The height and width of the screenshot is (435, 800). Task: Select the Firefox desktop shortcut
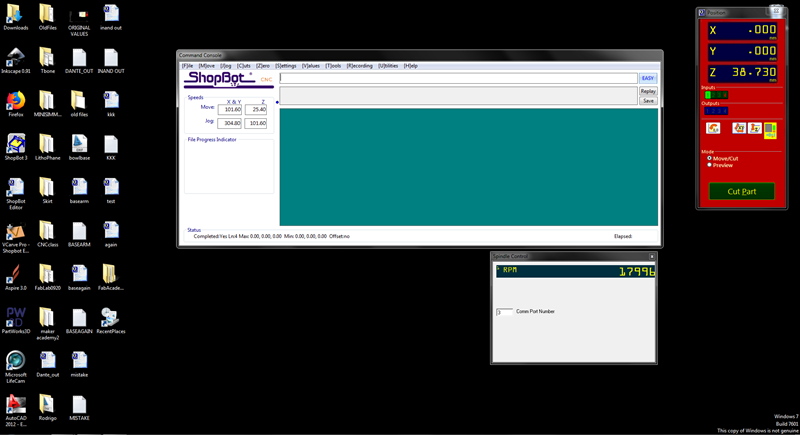click(x=16, y=104)
